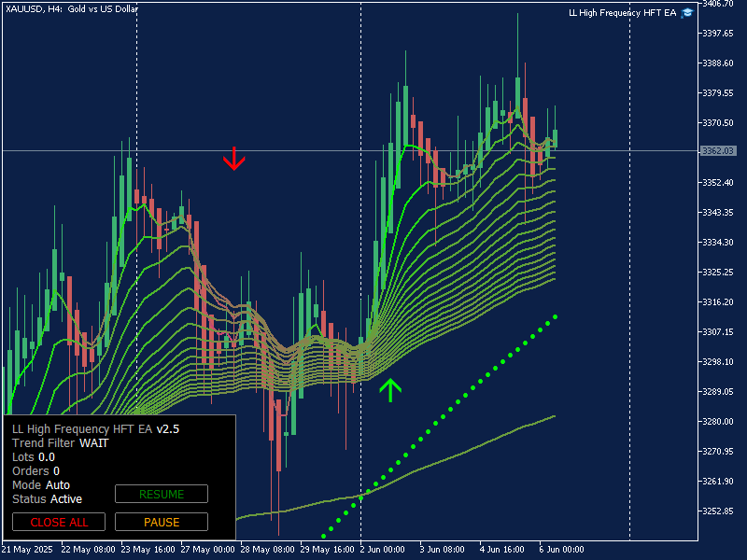
Task: Click the 3307.15 price scale label
Action: coord(718,331)
